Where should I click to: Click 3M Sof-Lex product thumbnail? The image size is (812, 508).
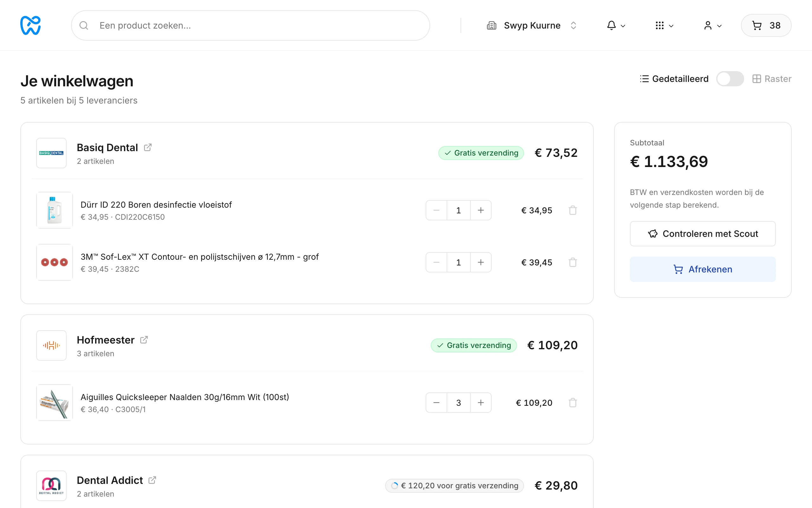click(x=55, y=262)
